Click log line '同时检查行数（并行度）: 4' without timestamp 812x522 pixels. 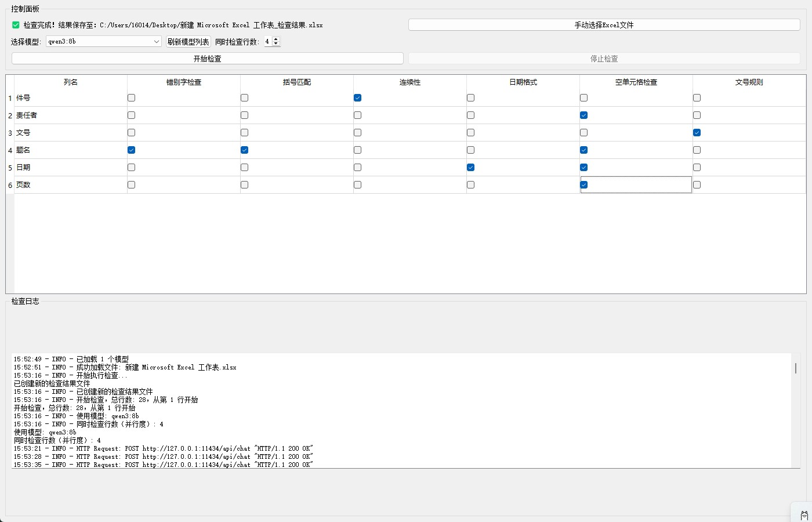[57, 440]
